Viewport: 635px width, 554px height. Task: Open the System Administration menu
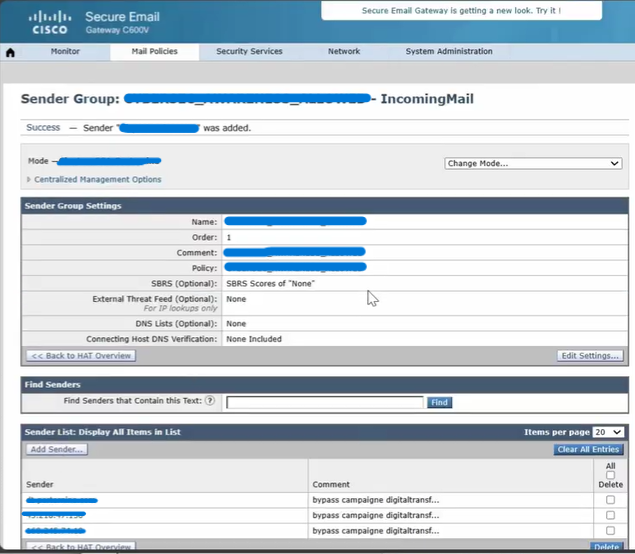(x=449, y=52)
